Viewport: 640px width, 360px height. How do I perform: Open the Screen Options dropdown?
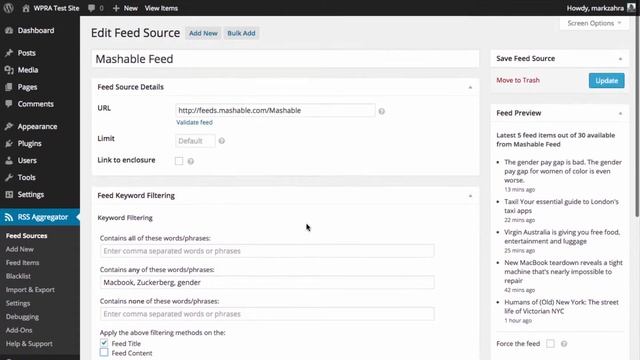click(594, 23)
